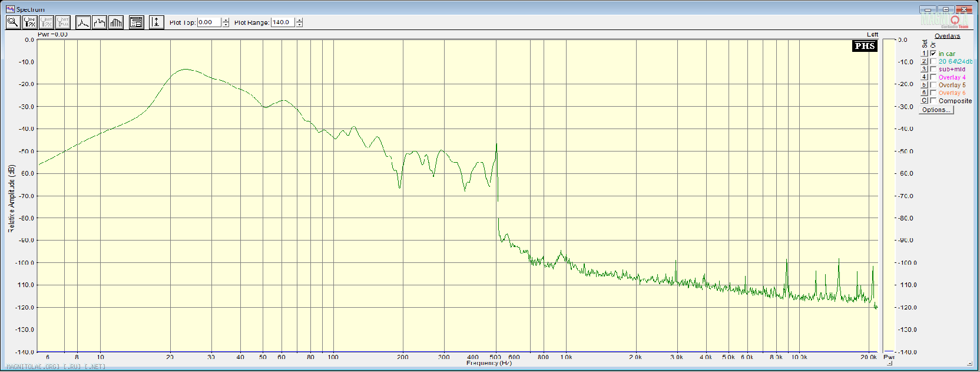Increase Plot Top using its up arrow

click(226, 20)
